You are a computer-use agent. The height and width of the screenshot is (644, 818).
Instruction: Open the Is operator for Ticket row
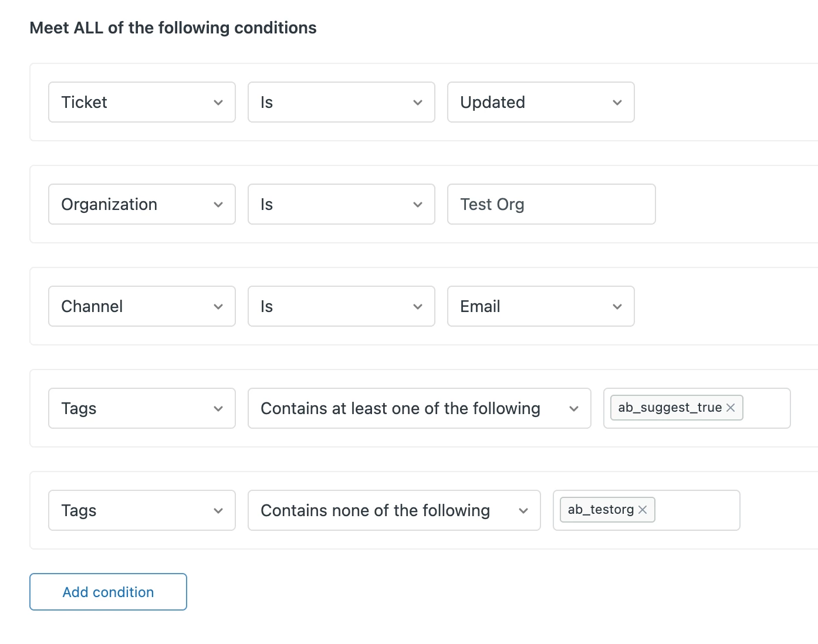[341, 102]
